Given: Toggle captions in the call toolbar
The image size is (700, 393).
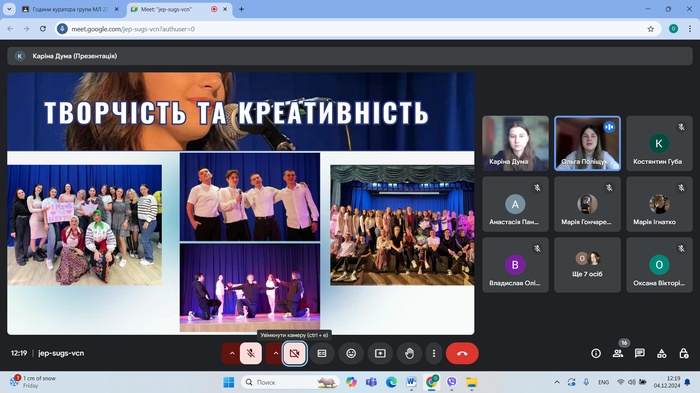Looking at the screenshot, I should coord(322,353).
